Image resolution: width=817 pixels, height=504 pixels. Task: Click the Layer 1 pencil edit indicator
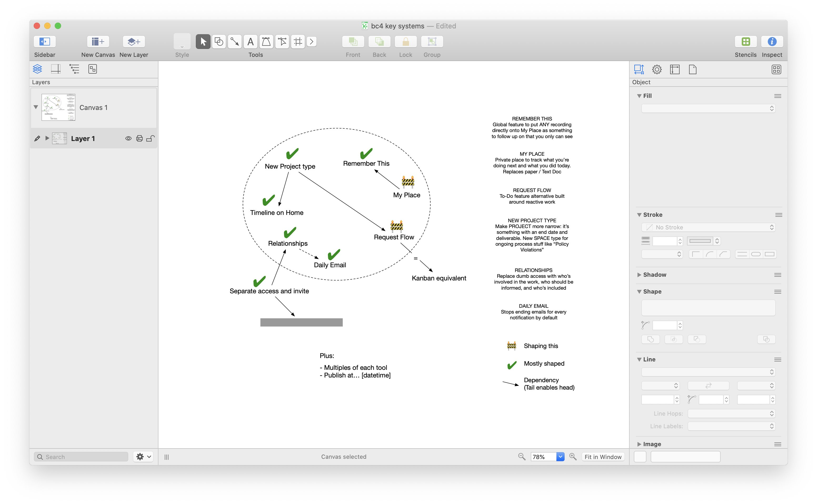(37, 138)
